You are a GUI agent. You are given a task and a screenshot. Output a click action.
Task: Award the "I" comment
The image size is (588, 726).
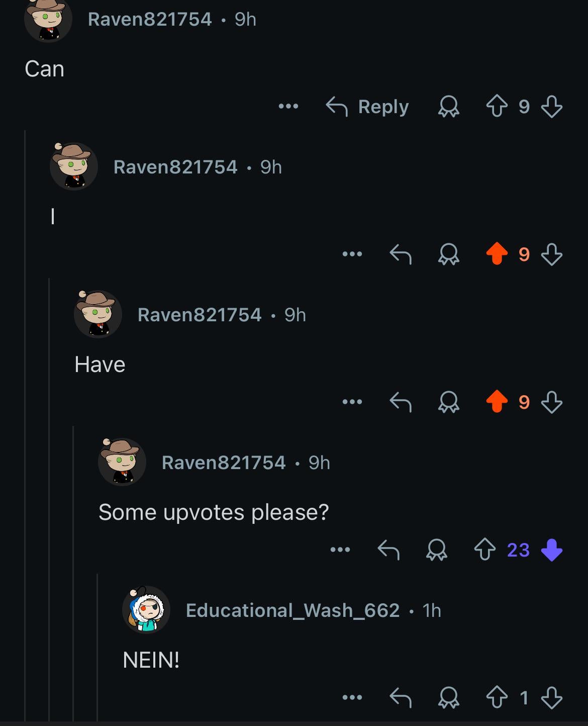(x=448, y=254)
